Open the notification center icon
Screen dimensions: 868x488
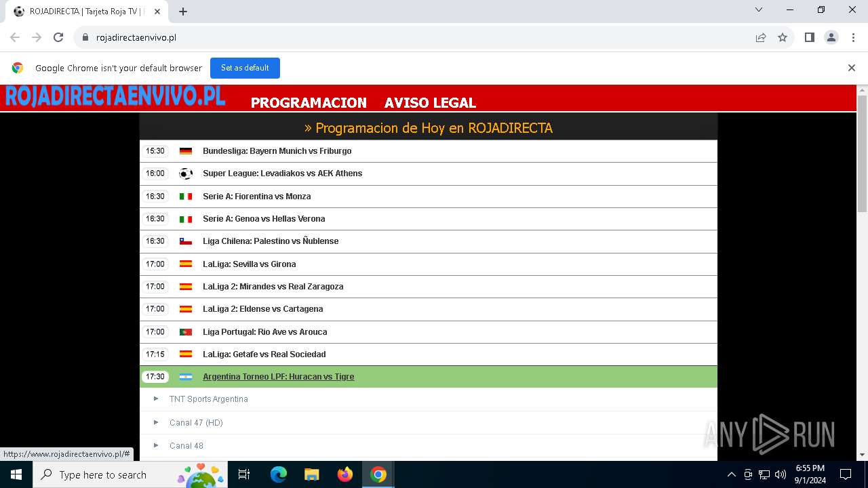(846, 474)
